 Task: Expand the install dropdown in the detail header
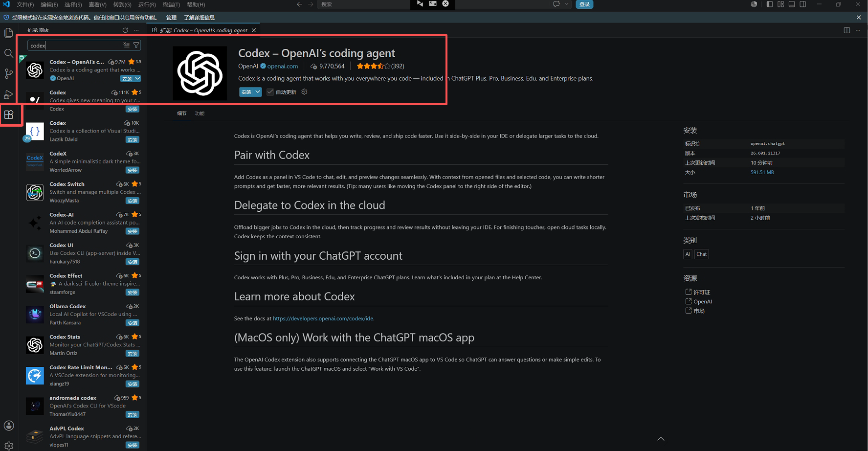tap(258, 92)
